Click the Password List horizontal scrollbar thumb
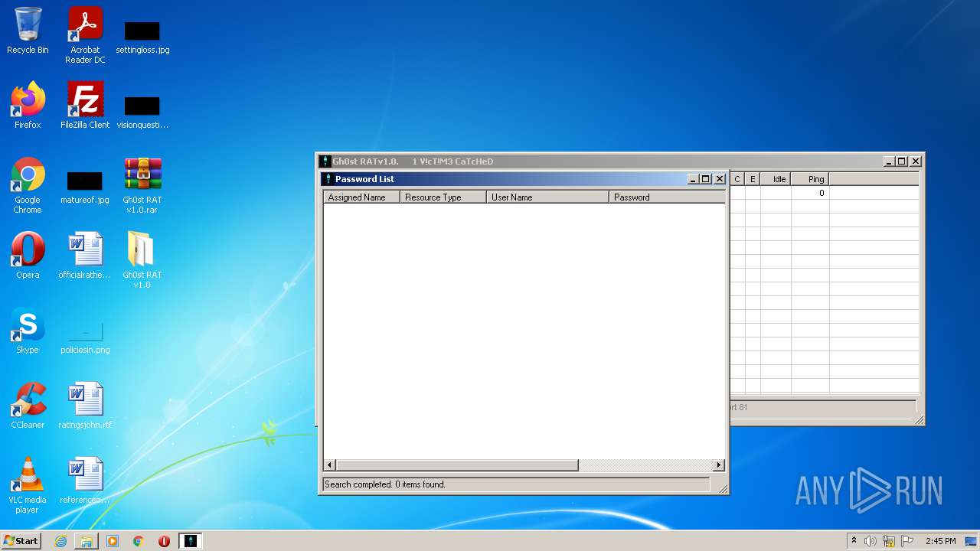Image resolution: width=980 pixels, height=551 pixels. point(457,465)
